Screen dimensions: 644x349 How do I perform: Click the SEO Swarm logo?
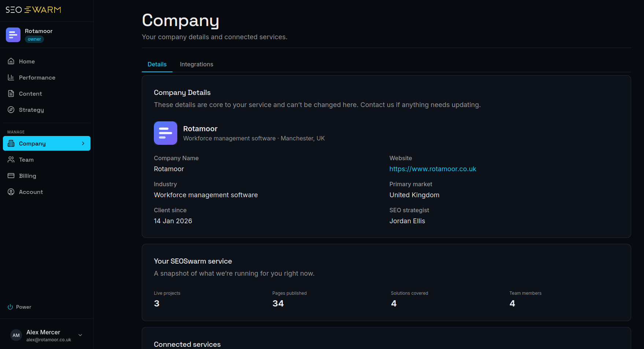(33, 10)
